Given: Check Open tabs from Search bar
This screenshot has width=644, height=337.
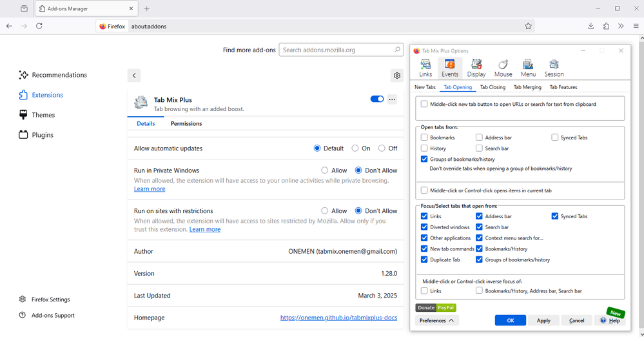Looking at the screenshot, I should point(480,148).
